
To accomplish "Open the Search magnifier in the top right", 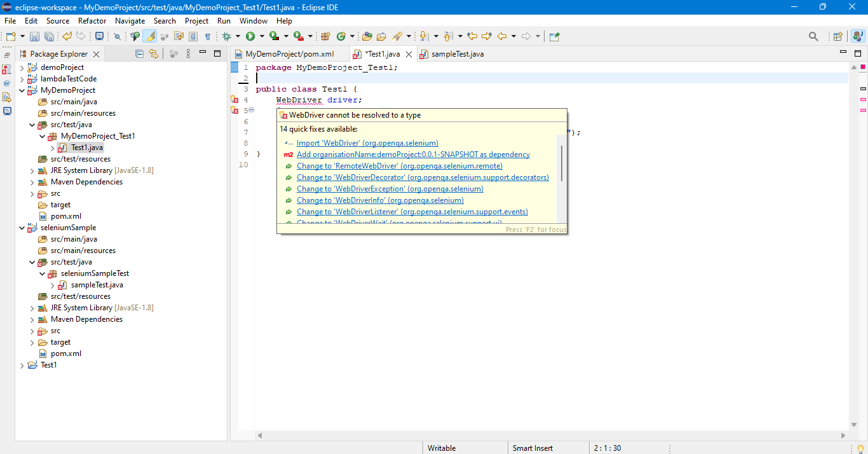I will (813, 37).
